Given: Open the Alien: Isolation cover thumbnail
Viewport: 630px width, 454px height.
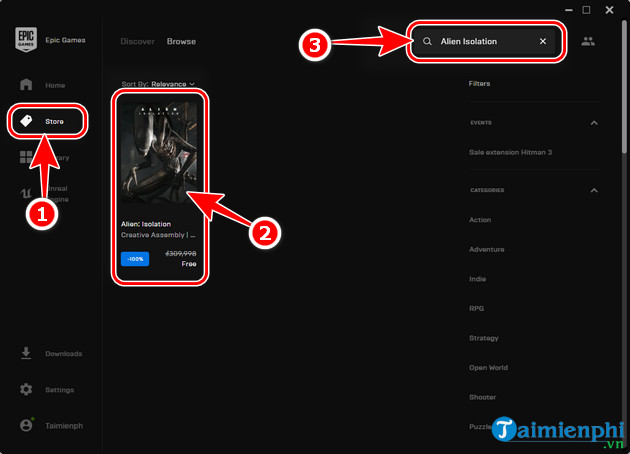Looking at the screenshot, I should [x=159, y=152].
